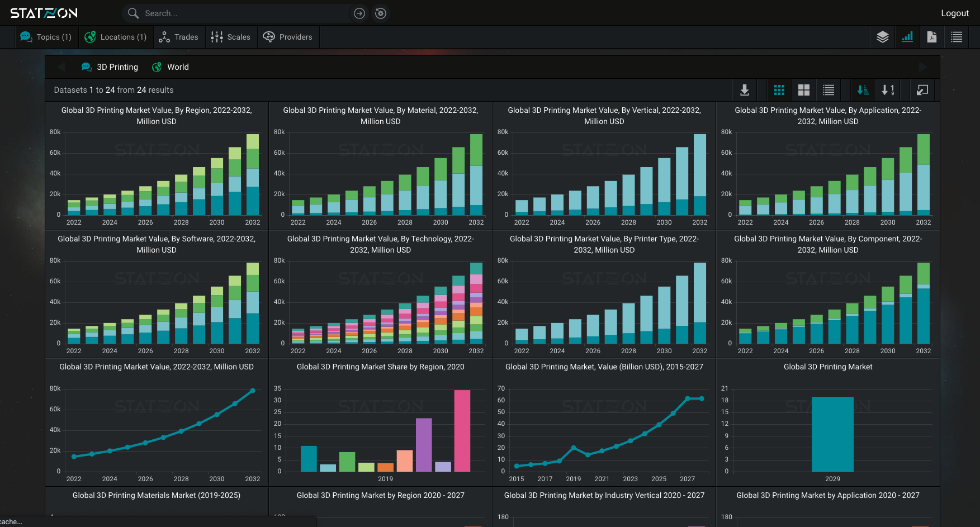Select the small grid layout icon
Image resolution: width=980 pixels, height=527 pixels.
[x=779, y=90]
